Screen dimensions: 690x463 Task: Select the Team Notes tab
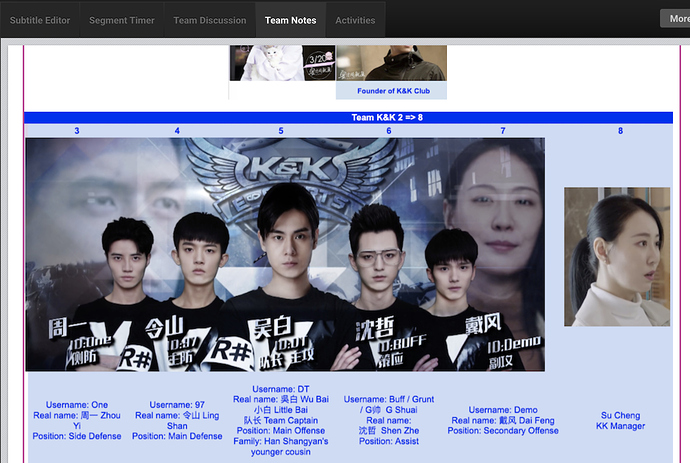point(290,20)
